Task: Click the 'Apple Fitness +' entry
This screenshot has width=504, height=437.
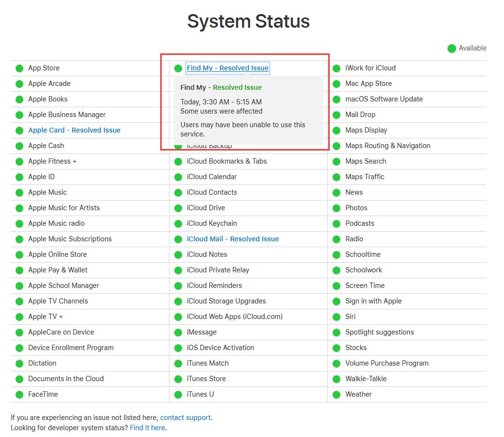Action: tap(52, 161)
